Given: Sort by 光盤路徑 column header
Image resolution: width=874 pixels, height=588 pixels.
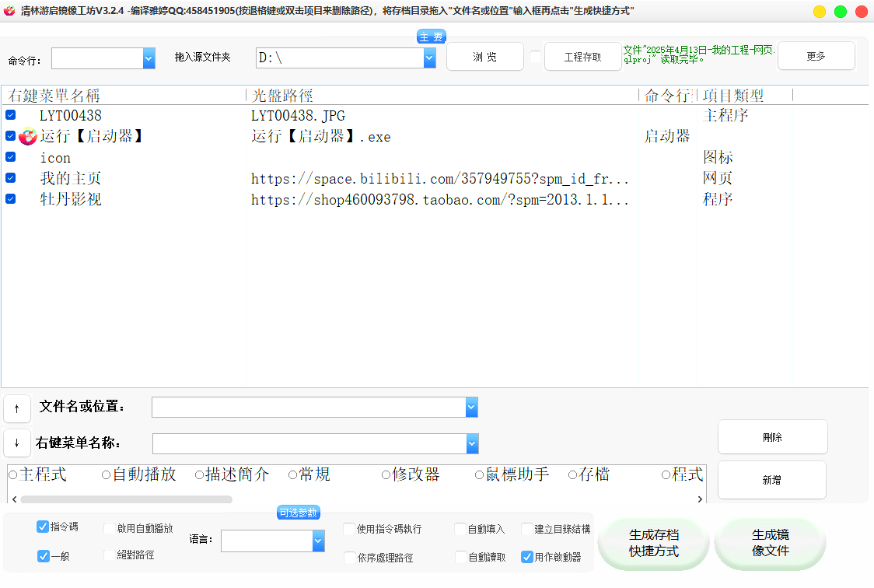Looking at the screenshot, I should tap(442, 96).
